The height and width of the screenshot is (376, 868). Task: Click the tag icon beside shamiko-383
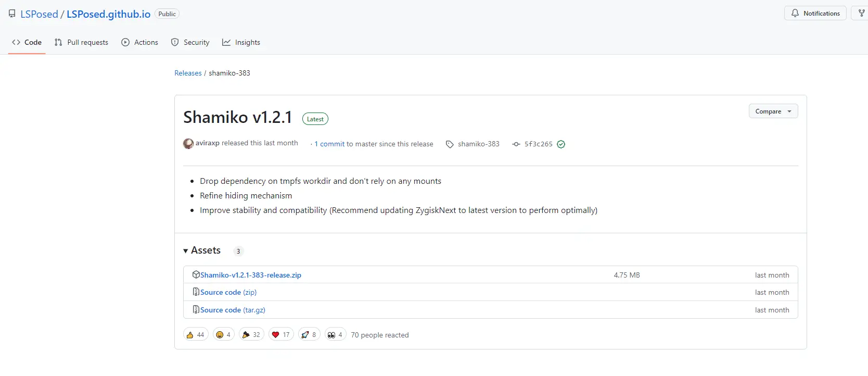[x=450, y=144]
